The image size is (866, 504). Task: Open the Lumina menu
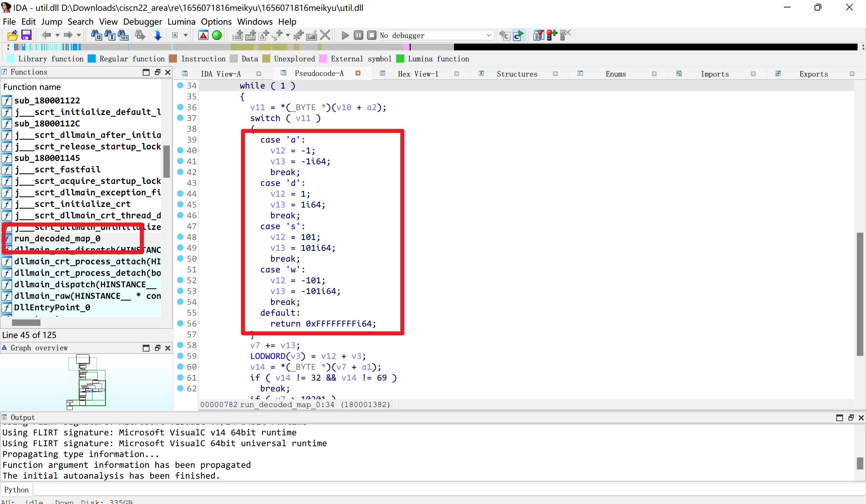pos(181,22)
